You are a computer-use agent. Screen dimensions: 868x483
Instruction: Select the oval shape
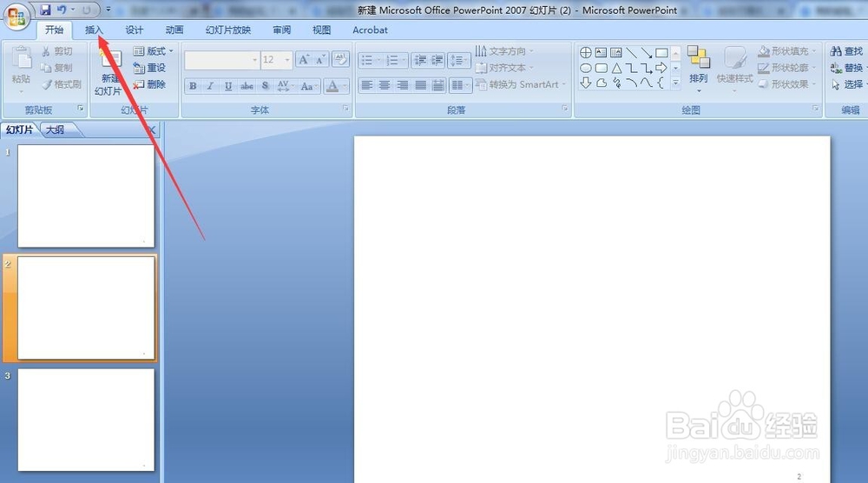tap(586, 68)
